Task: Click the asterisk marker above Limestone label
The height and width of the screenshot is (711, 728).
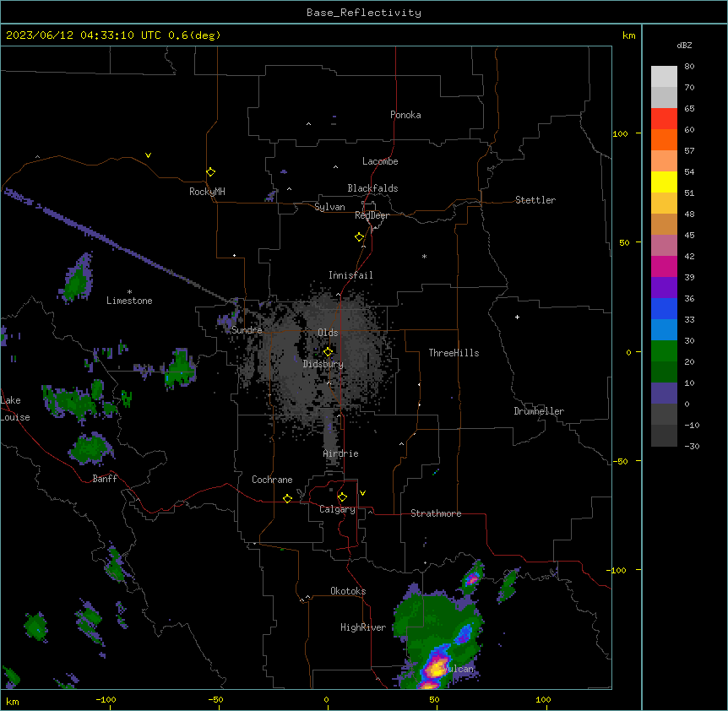Action: [129, 292]
